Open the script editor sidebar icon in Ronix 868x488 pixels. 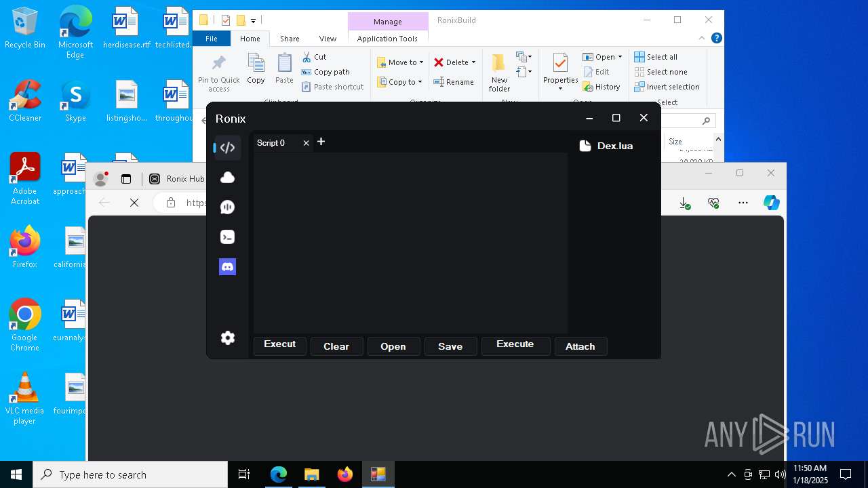(228, 148)
